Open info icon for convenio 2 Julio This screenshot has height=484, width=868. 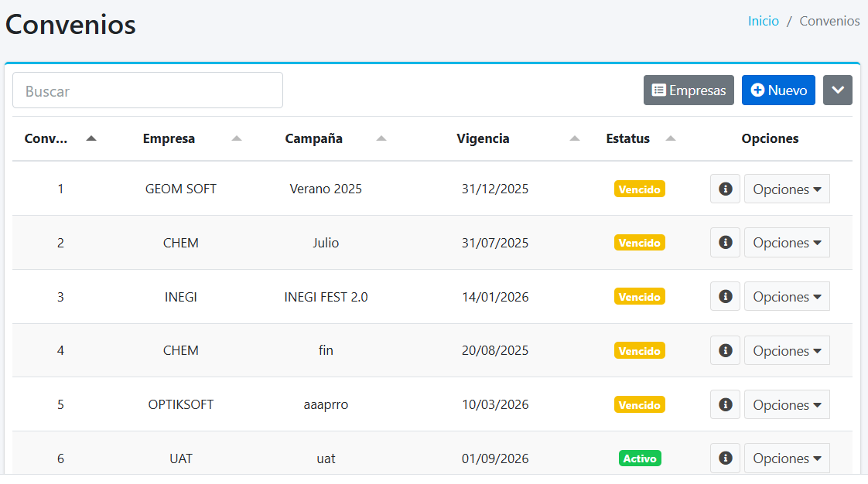pos(725,243)
